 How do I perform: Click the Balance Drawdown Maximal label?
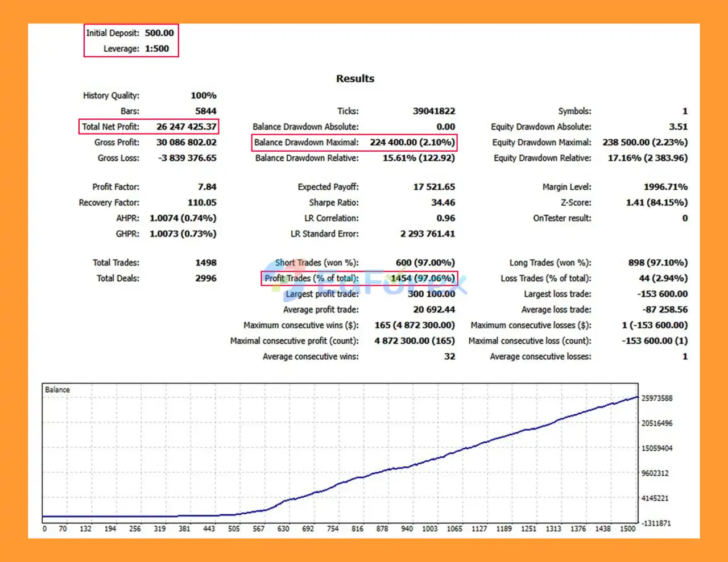pos(306,143)
